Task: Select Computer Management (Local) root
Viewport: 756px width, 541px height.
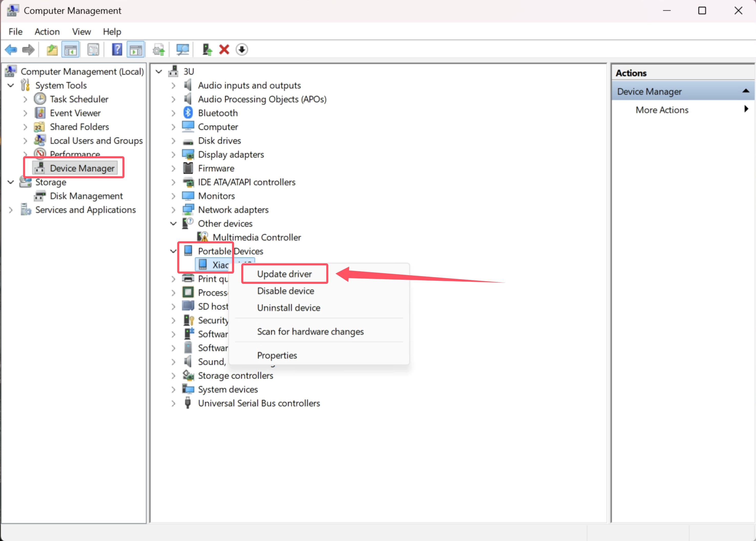Action: pyautogui.click(x=82, y=72)
